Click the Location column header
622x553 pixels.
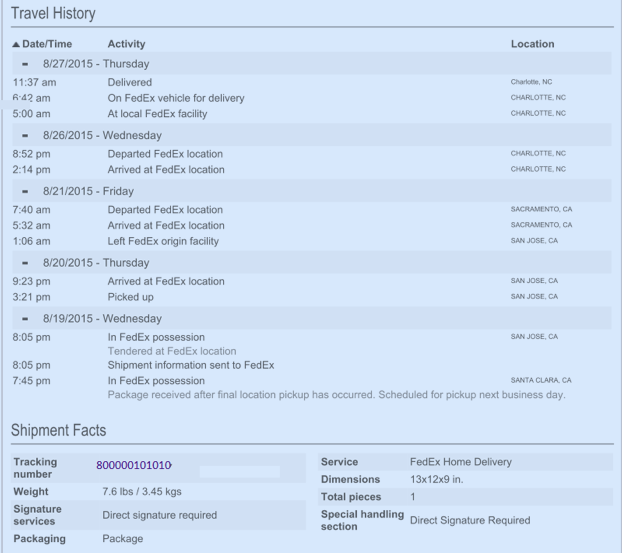click(532, 44)
